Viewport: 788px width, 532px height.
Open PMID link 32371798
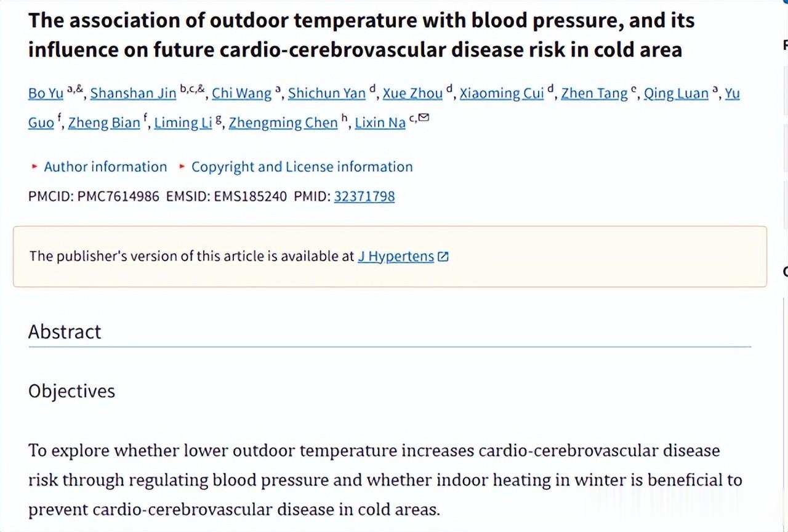point(364,196)
